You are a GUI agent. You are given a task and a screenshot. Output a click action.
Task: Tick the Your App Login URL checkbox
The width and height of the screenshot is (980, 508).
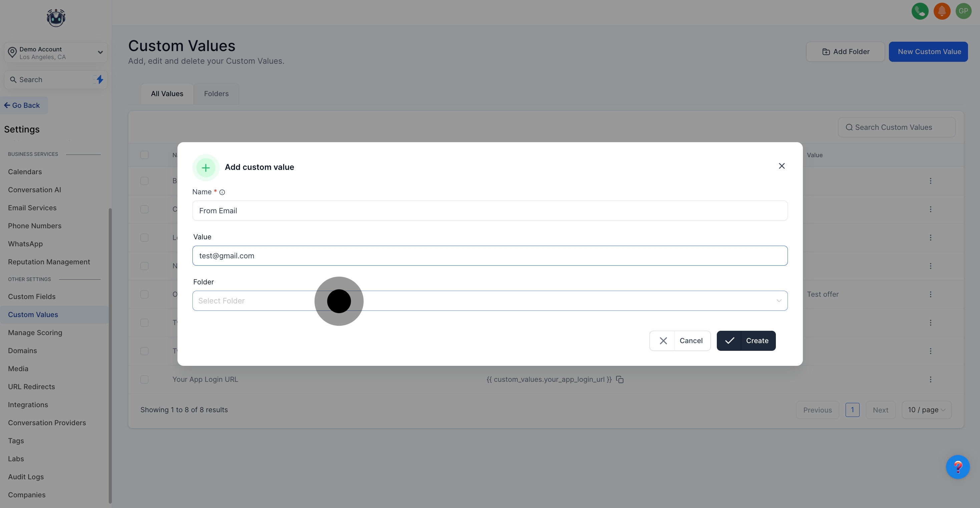point(144,379)
